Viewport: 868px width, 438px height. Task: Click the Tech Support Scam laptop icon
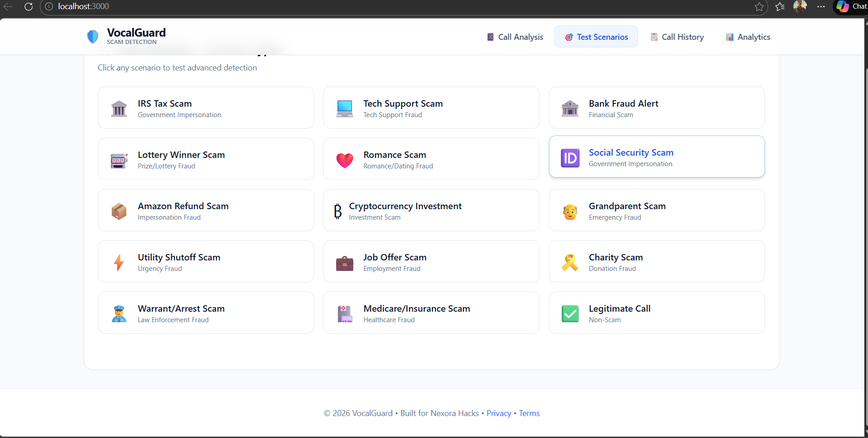[x=345, y=108]
